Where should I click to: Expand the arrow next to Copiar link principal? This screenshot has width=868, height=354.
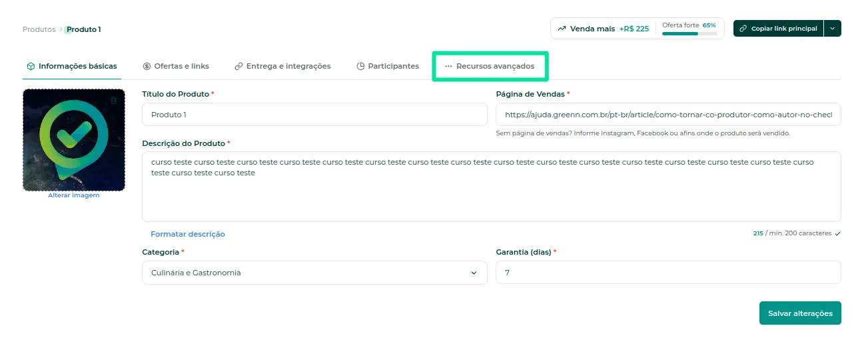833,29
